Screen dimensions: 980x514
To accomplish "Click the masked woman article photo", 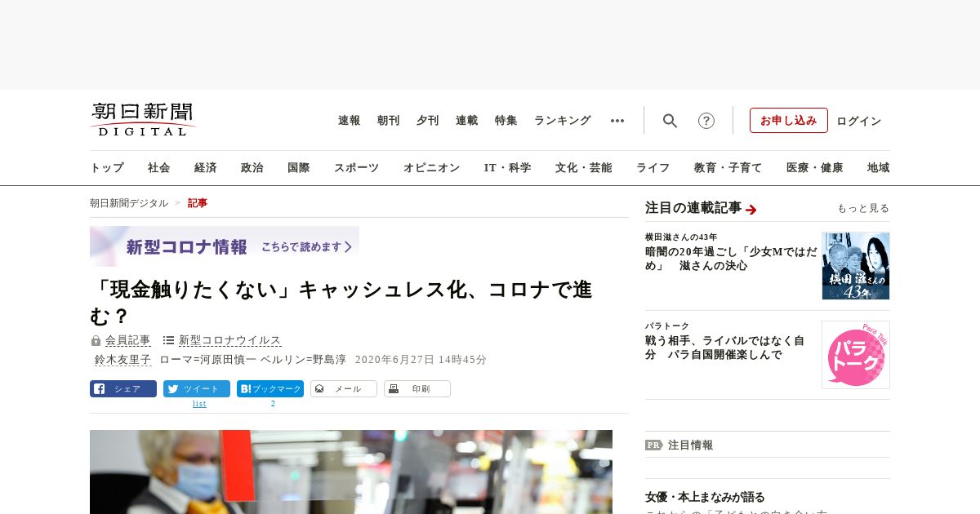I will [x=351, y=472].
